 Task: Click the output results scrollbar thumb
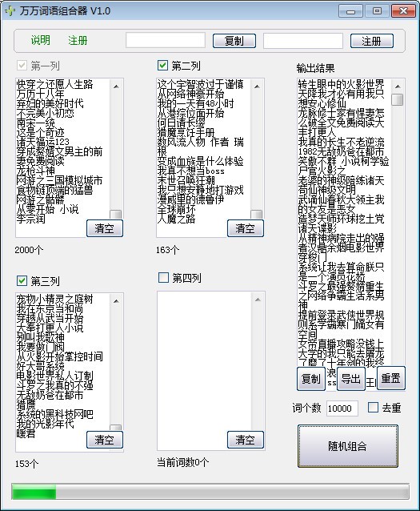coord(398,100)
